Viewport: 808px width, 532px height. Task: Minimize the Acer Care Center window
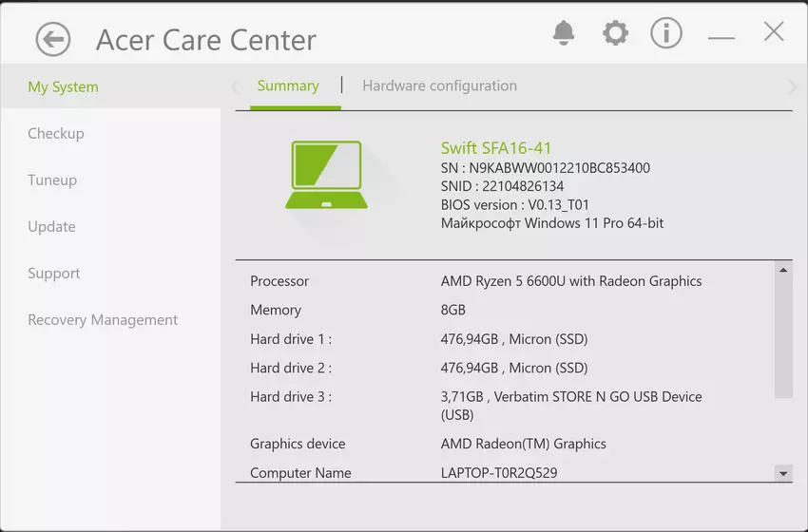point(721,35)
